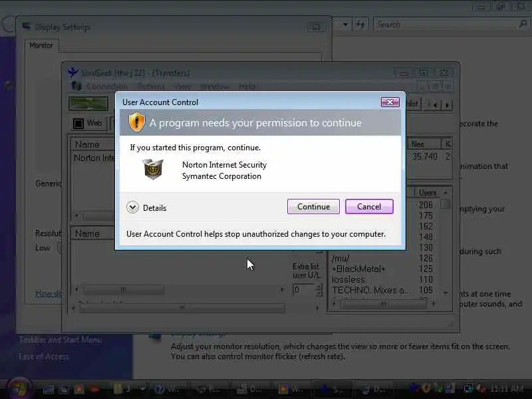The height and width of the screenshot is (399, 532).
Task: Click the green graph toolbar button in SoulSeek
Action: click(88, 104)
